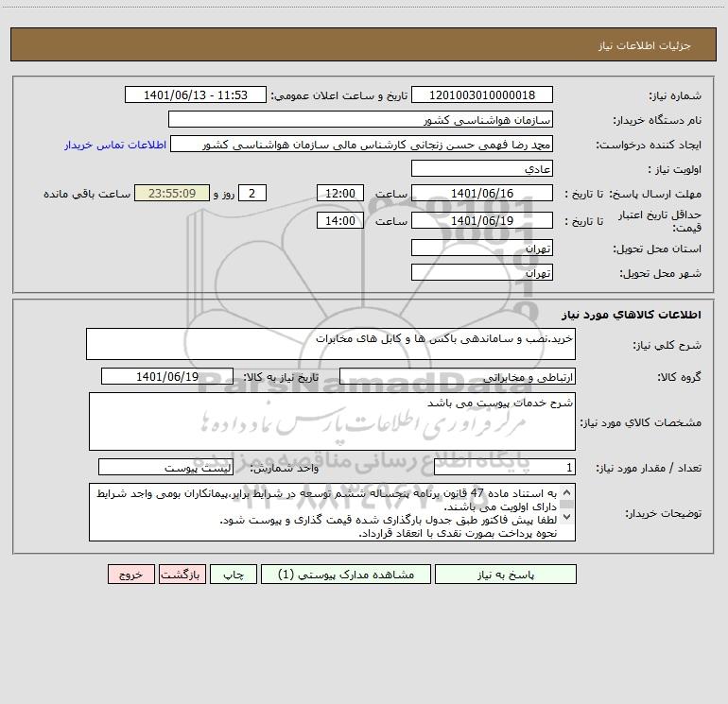Click مشخصات کالای مورد نیاز label
The image size is (728, 704).
pos(641,422)
